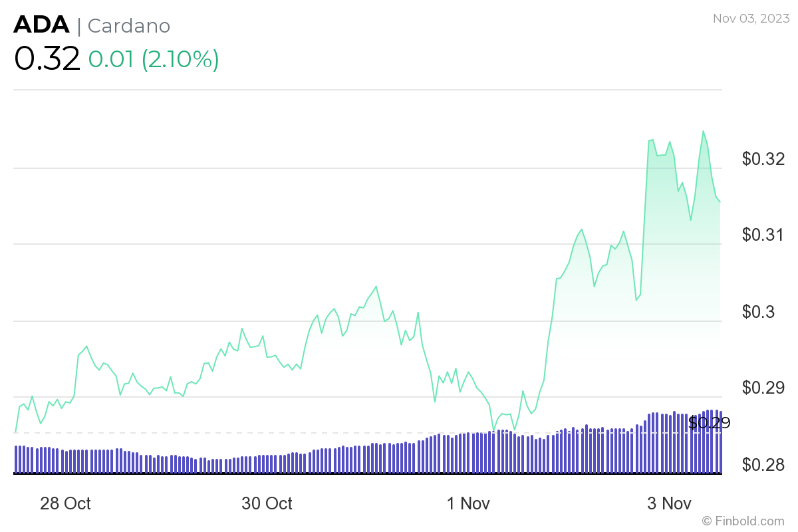Click the $0.3 y-axis label
Screen dimensions: 798x532
pos(758,311)
